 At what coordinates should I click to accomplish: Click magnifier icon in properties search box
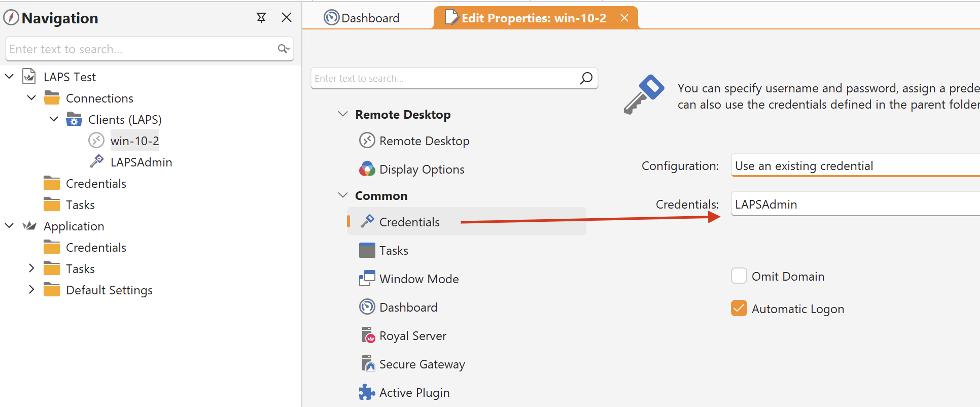coord(586,78)
